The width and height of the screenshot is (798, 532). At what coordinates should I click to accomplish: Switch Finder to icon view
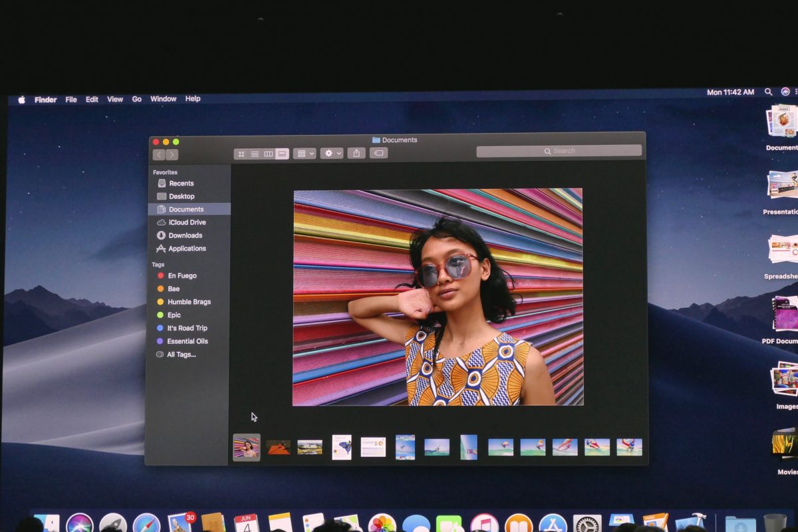tap(241, 154)
